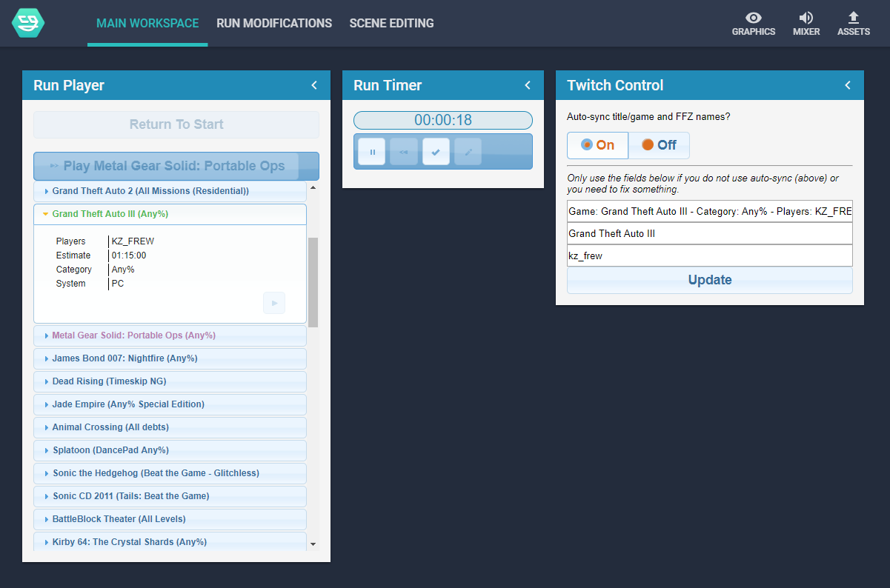Click the 00:00:18 timer display
Screen dimensions: 890x588
pos(443,120)
